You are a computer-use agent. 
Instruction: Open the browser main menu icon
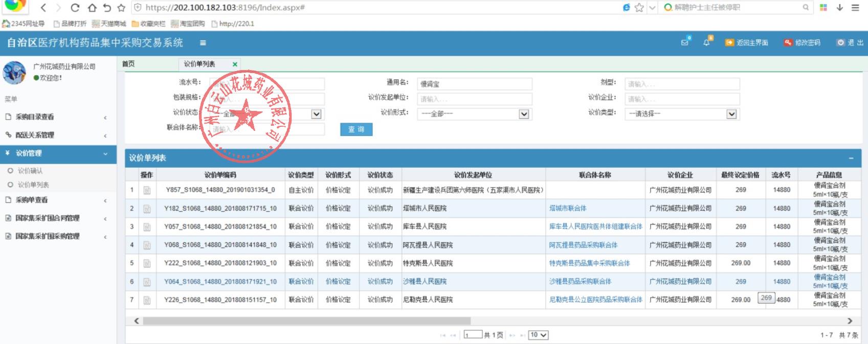point(855,8)
